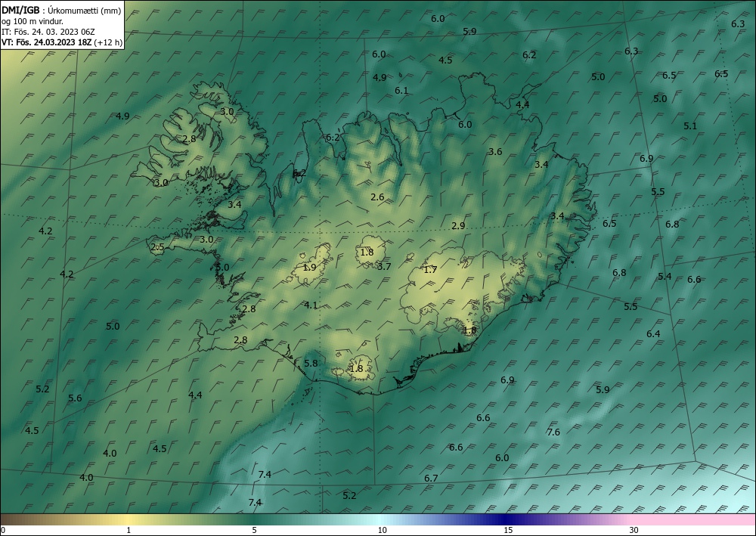Click the 15 label on the colour scale
Viewport: 756px width, 536px height.
coord(508,531)
